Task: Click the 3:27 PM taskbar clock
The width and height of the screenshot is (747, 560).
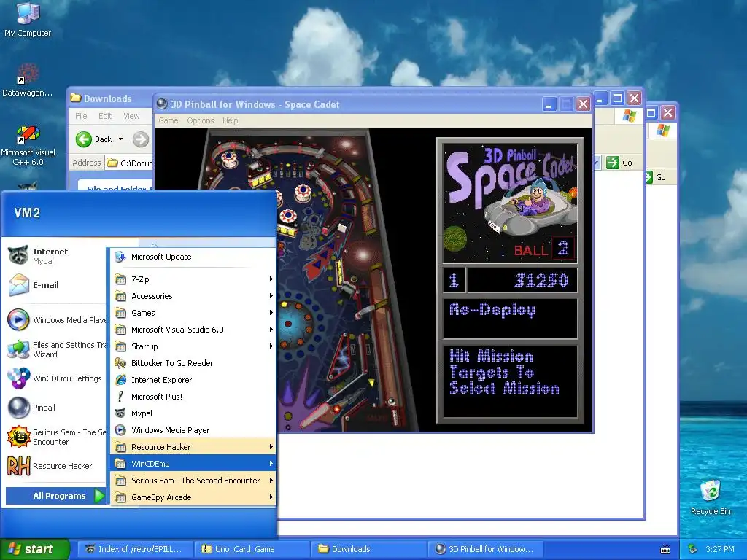Action: coord(720,549)
